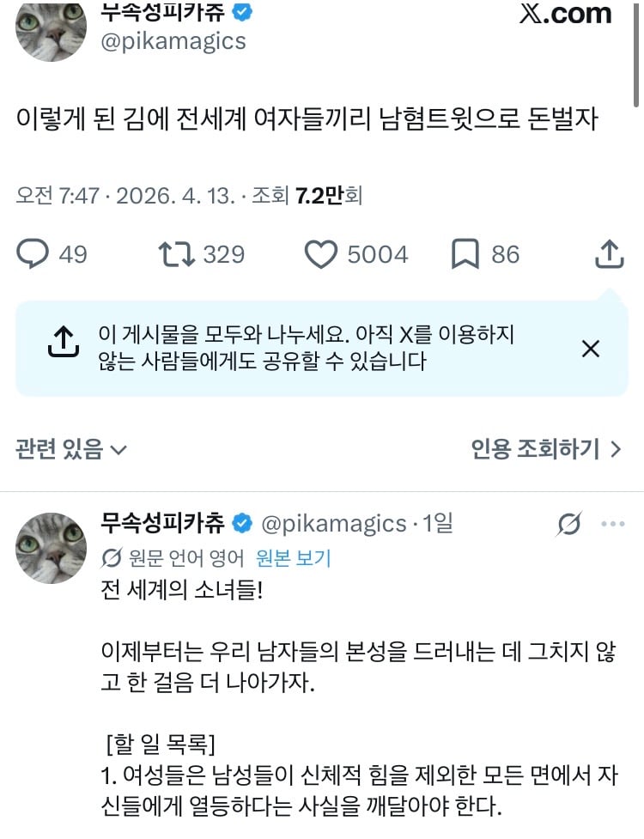Bookmark this post

pyautogui.click(x=465, y=254)
